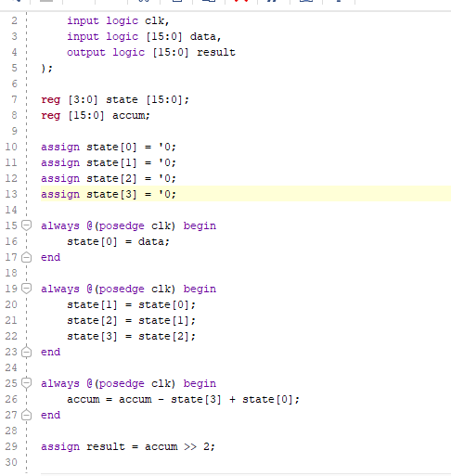The height and width of the screenshot is (476, 451).
Task: Click the accum update statement on line 26
Action: coord(183,399)
